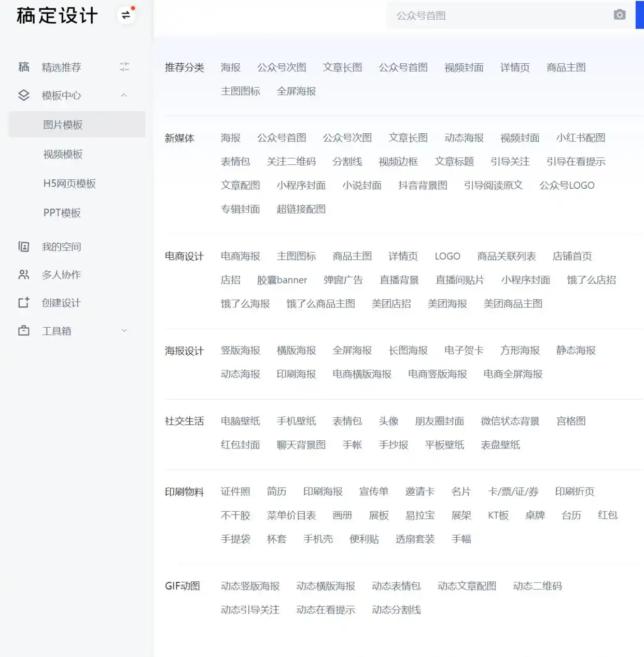The height and width of the screenshot is (657, 644).
Task: Click the 工具箱 briefcase icon
Action: [24, 331]
